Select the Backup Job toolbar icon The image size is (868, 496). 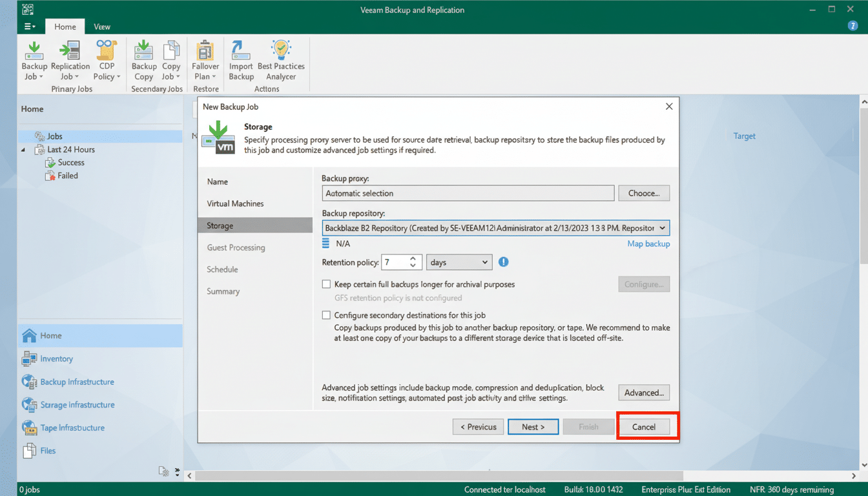34,61
